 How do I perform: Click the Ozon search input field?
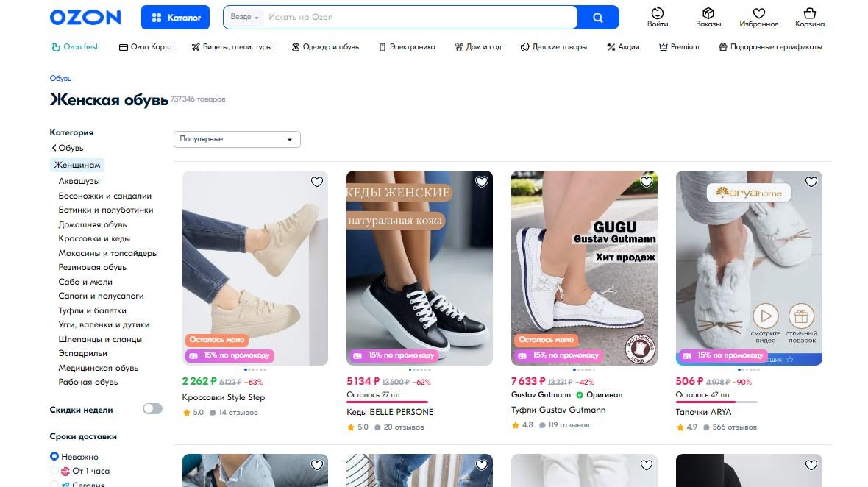click(x=419, y=17)
